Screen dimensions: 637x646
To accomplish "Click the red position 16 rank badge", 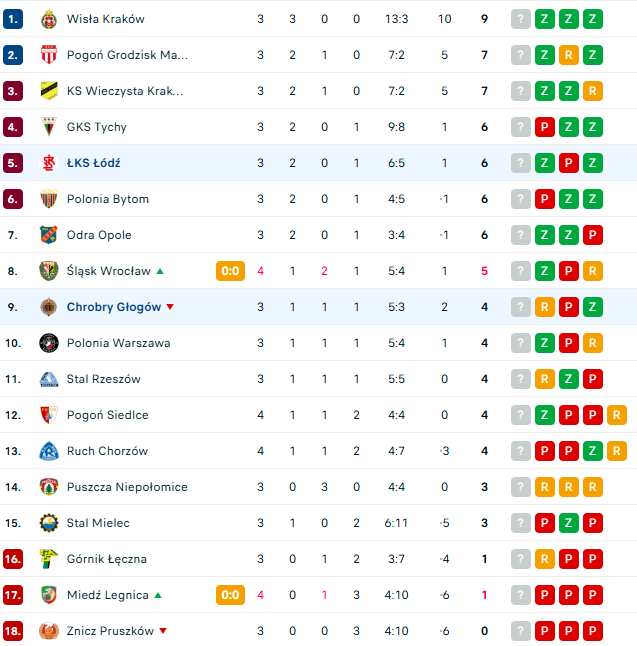I will 13,559.
